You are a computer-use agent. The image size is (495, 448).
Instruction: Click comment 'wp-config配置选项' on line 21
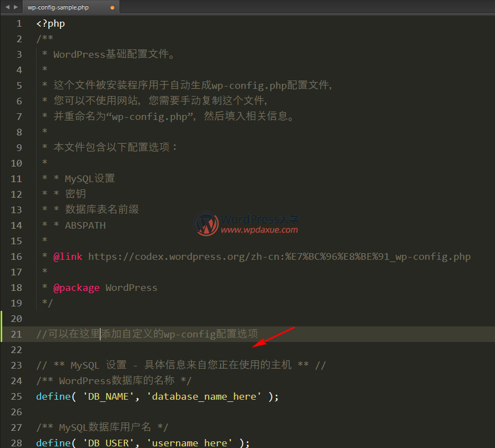[x=210, y=334]
